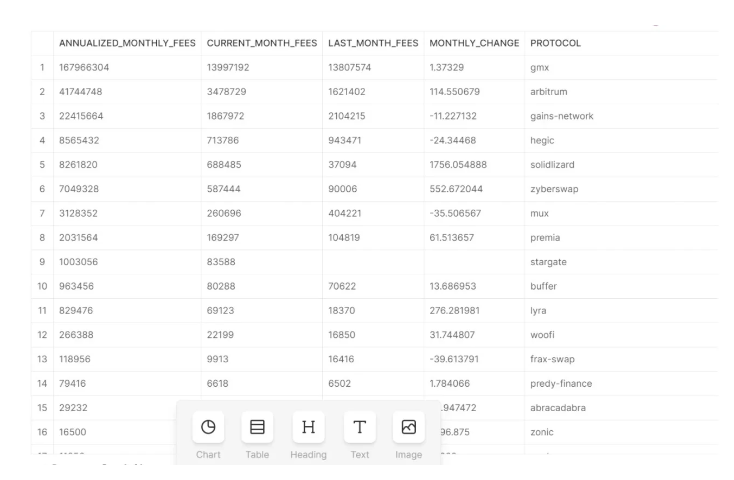Click last month fees value 13807574

click(350, 67)
